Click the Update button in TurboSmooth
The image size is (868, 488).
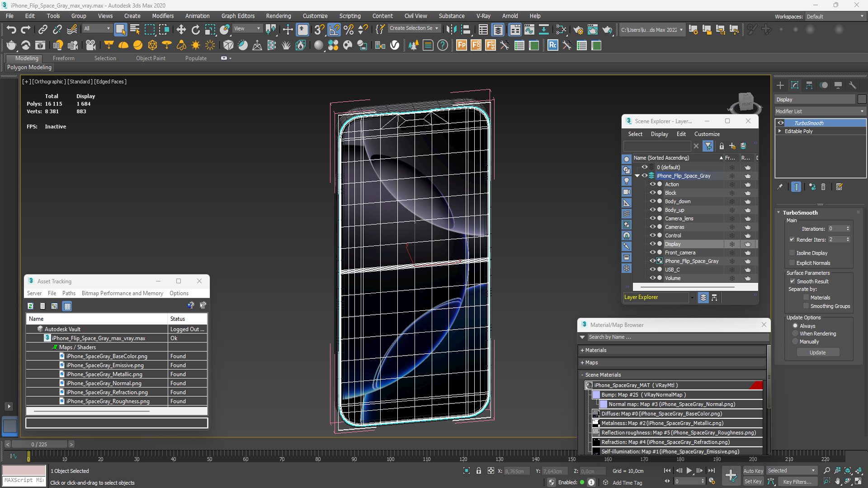click(x=817, y=352)
